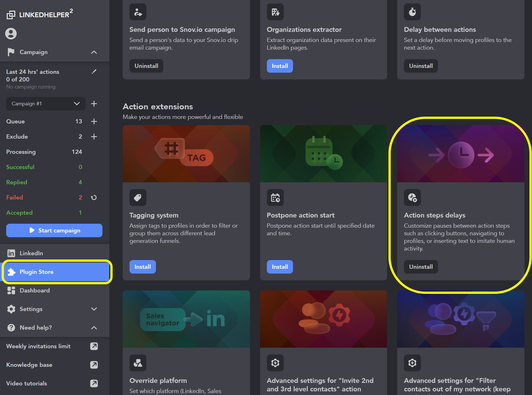This screenshot has width=532, height=395.
Task: Open the Processing list
Action: [44, 152]
